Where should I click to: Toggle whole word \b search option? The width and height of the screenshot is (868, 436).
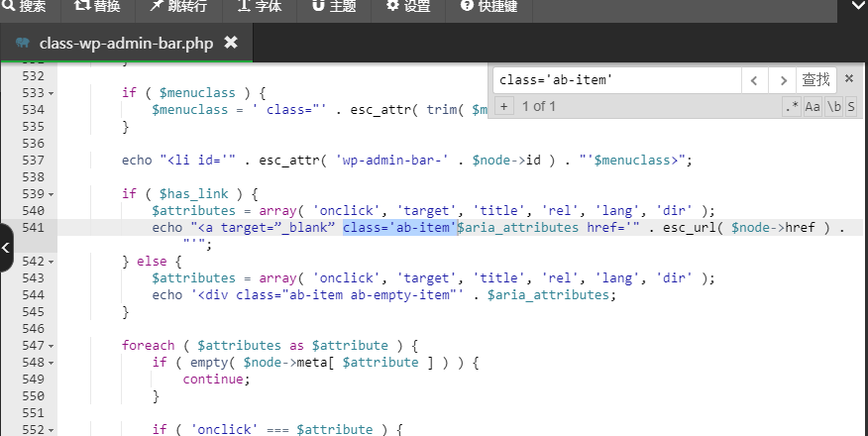coord(833,106)
